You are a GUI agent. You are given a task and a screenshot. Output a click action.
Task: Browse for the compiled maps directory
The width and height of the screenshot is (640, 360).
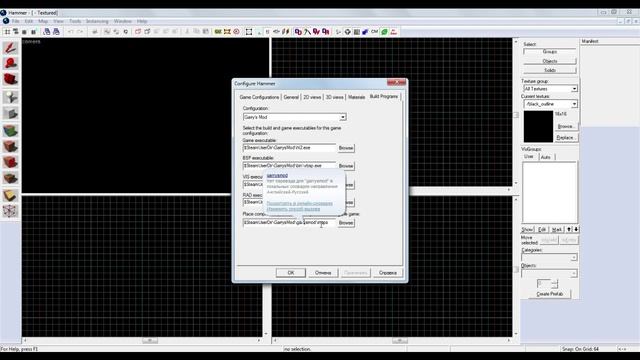coord(346,223)
